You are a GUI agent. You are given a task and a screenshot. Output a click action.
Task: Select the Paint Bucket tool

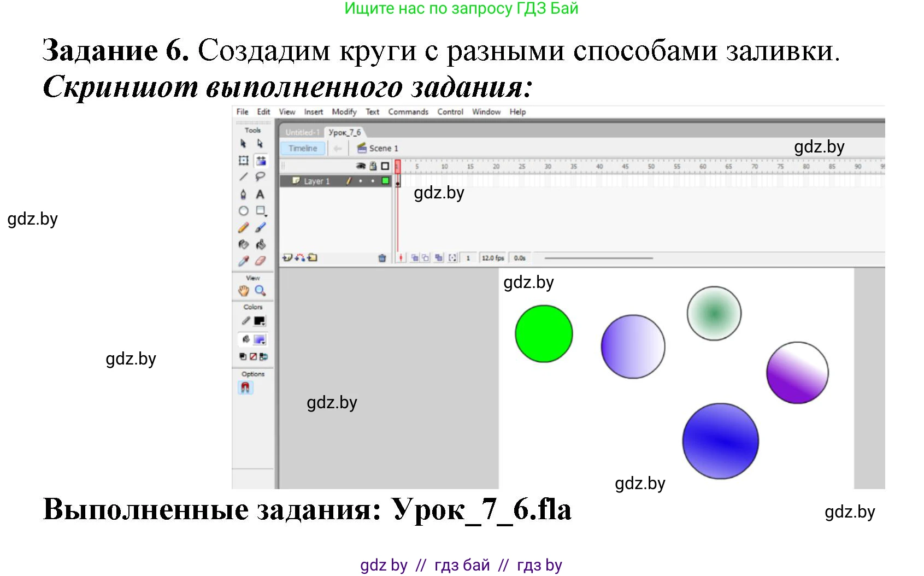coord(261,243)
